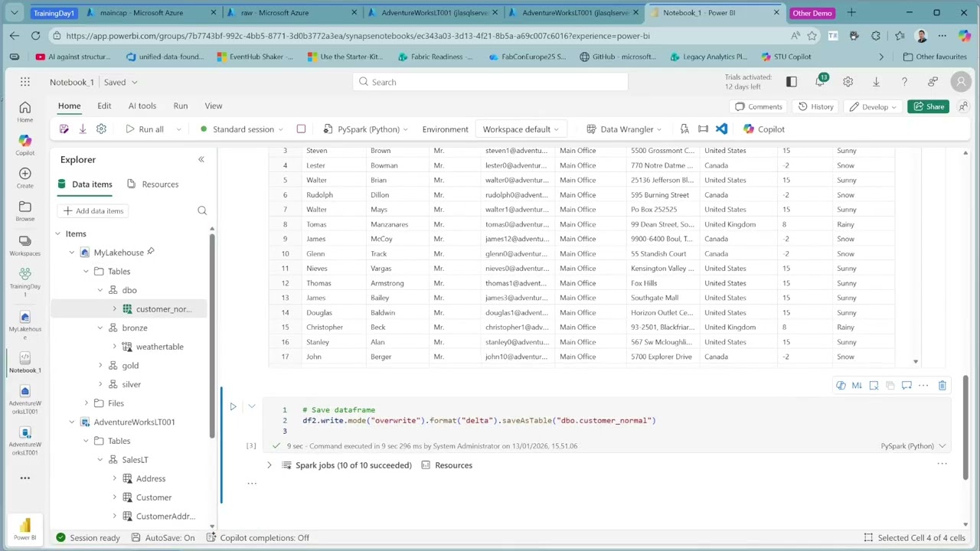Open Resources under cell output
This screenshot has width=980, height=551.
pyautogui.click(x=447, y=465)
